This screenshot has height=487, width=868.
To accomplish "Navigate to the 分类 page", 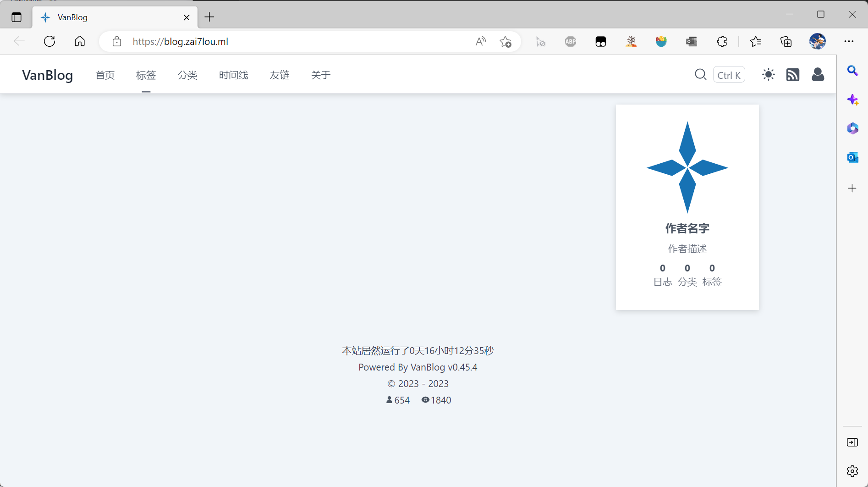I will tap(187, 75).
